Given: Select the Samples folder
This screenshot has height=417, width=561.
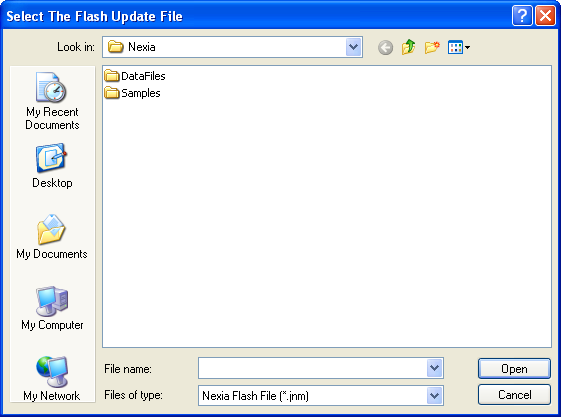Looking at the screenshot, I should pos(132,93).
